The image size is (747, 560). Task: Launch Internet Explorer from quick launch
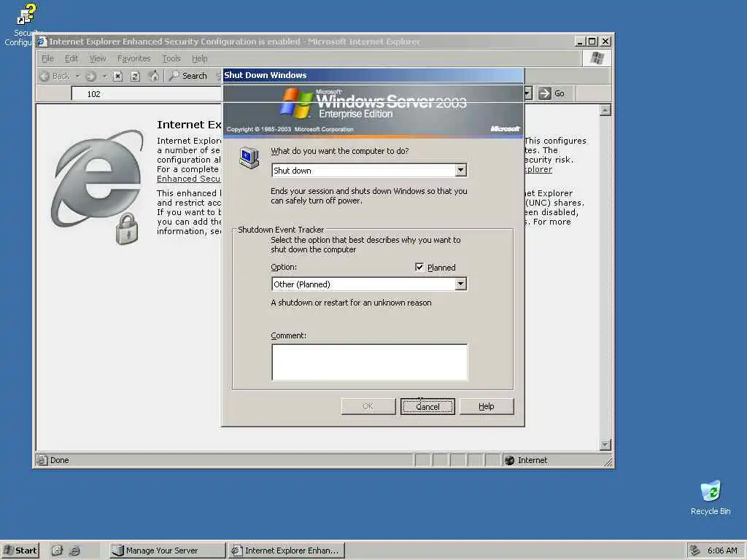75,551
